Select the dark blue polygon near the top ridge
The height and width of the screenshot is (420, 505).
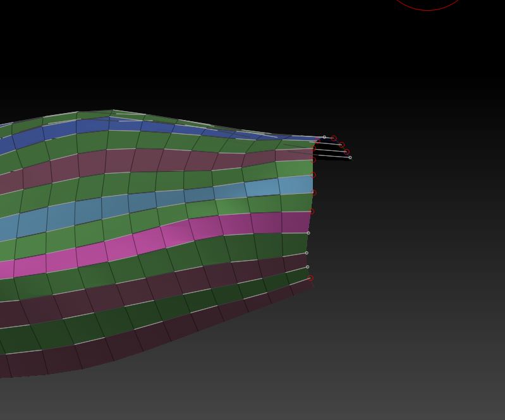click(92, 126)
